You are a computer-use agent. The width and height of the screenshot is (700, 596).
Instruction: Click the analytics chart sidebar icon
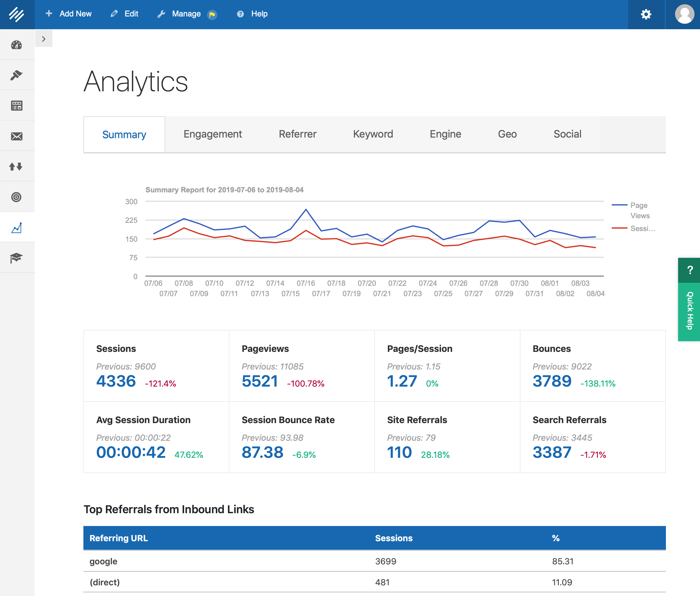point(16,227)
